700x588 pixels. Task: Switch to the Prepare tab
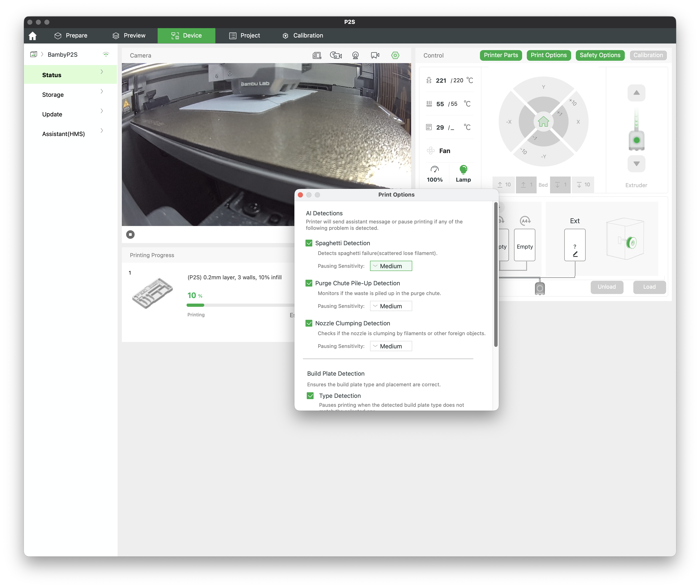click(71, 36)
